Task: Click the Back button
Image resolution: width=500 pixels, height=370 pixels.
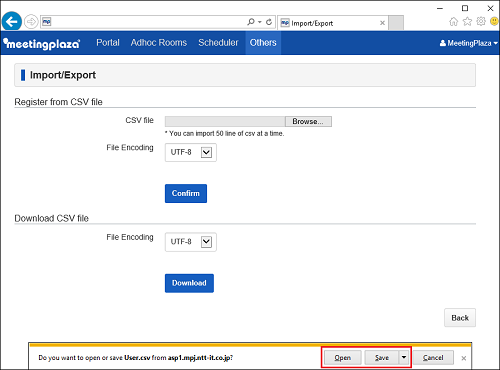Action: tap(460, 318)
